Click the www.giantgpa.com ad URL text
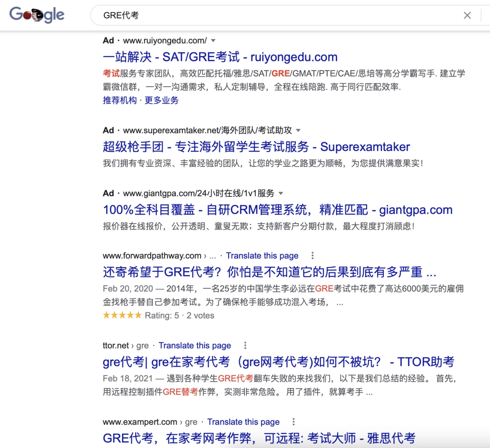The height and width of the screenshot is (448, 490). click(x=199, y=193)
